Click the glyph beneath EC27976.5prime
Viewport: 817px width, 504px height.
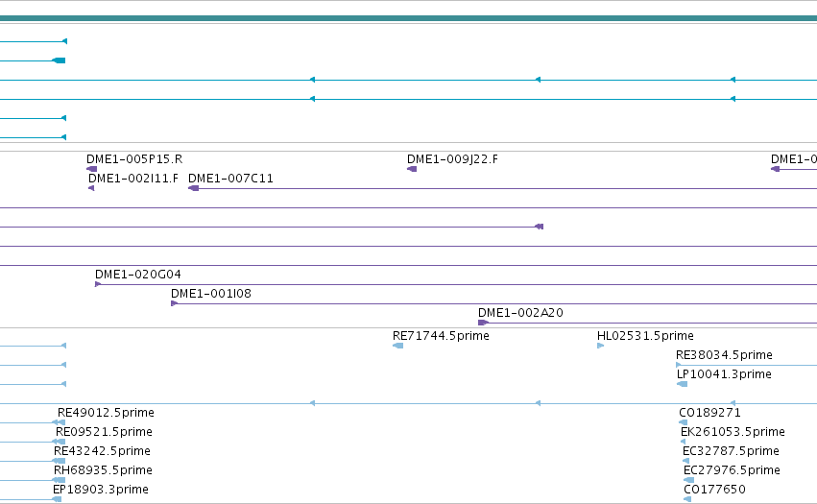click(688, 480)
